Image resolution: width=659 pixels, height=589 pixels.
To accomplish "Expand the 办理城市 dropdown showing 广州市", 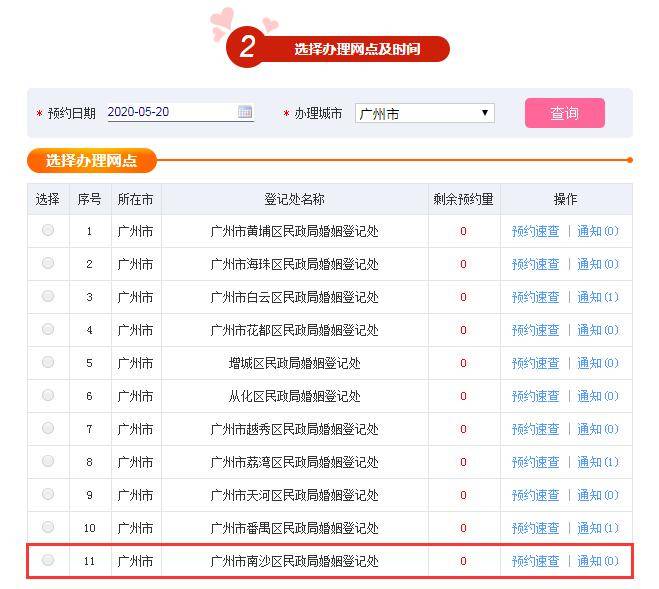I will tap(424, 113).
